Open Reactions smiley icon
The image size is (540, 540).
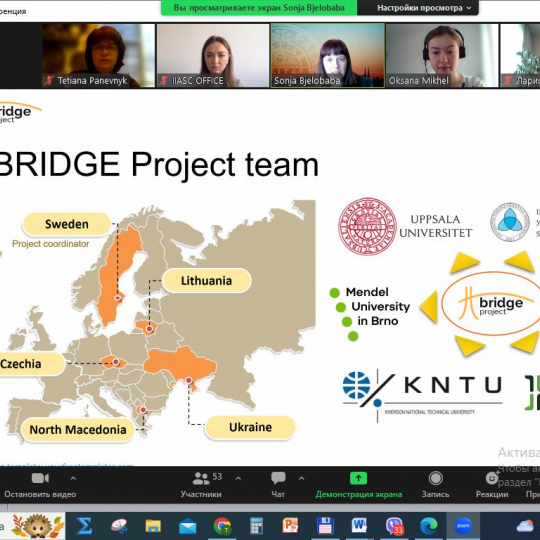(492, 478)
